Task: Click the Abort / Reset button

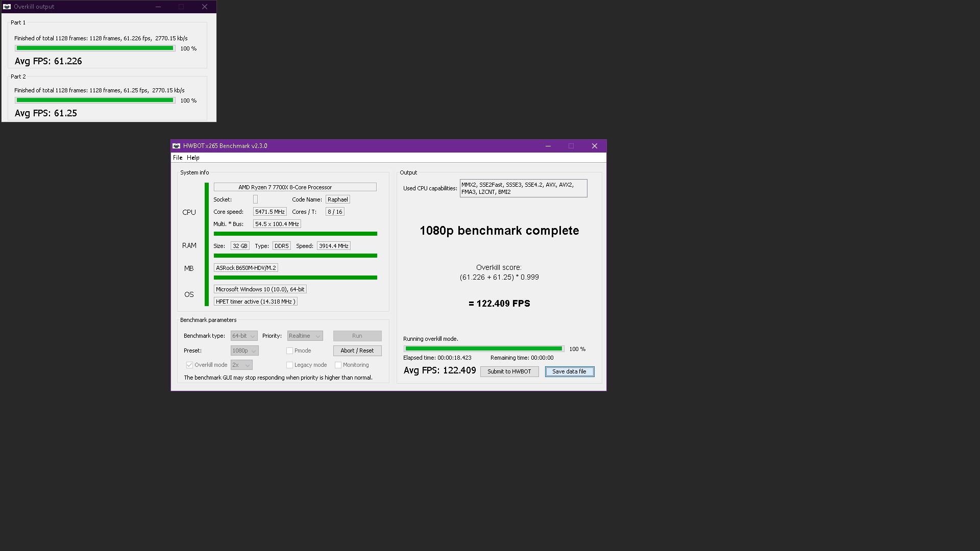Action: pos(357,350)
